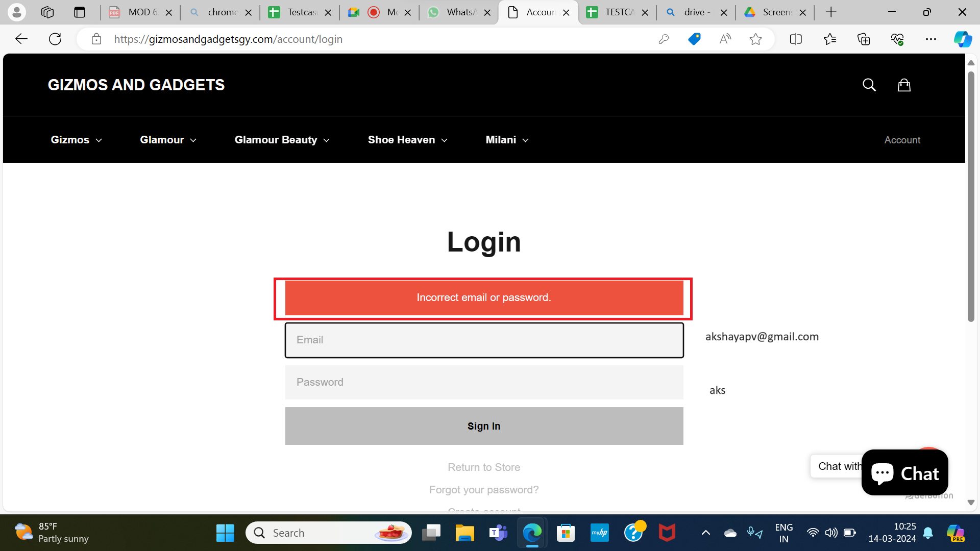Close the Account login tab

pos(566,13)
